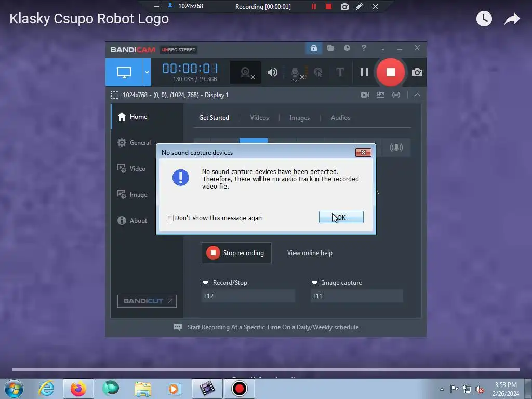The width and height of the screenshot is (532, 399).
Task: Switch to the Videos tab
Action: click(259, 118)
